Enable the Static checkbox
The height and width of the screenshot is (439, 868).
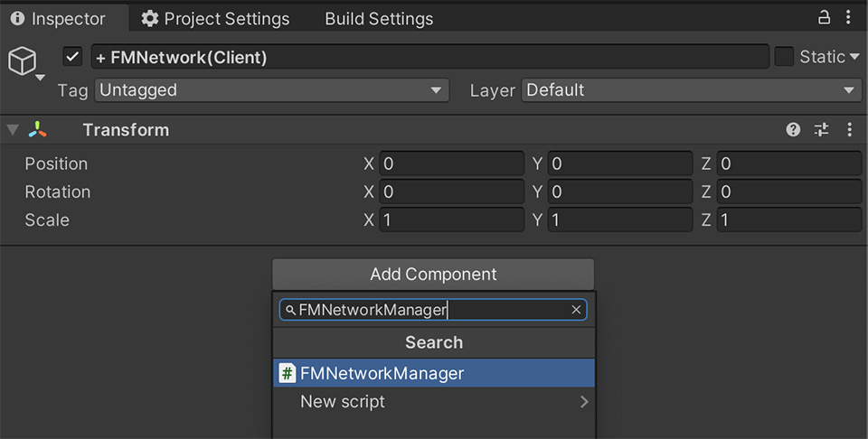784,57
